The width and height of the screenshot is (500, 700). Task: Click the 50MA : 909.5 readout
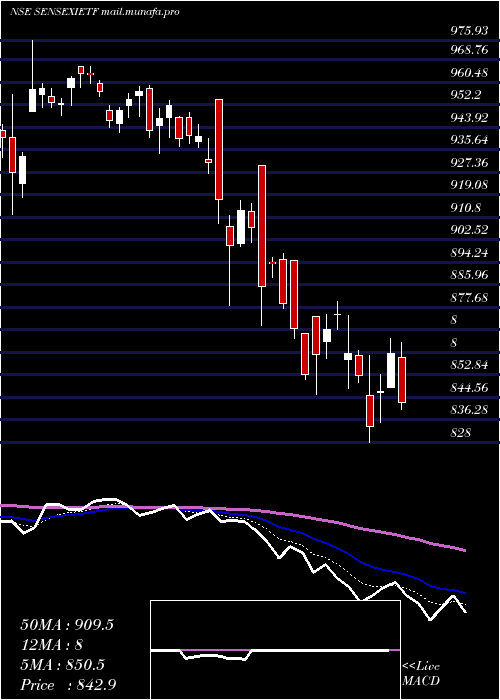[x=67, y=625]
